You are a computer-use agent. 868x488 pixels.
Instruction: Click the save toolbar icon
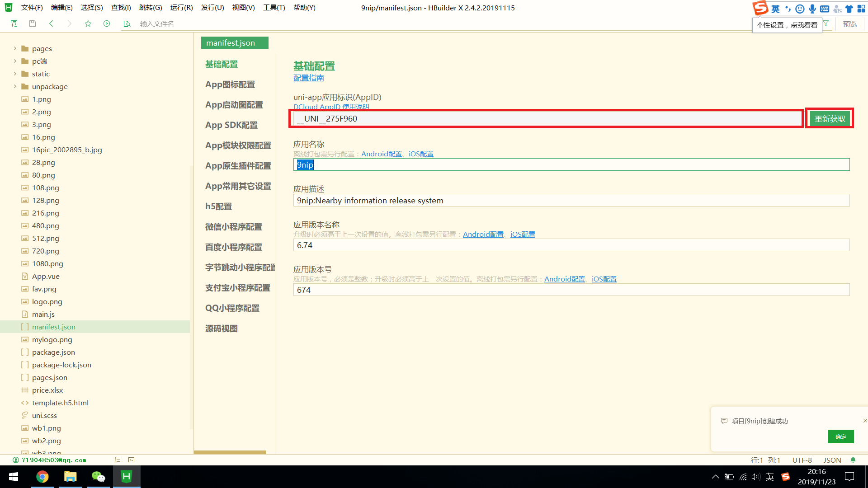(33, 23)
